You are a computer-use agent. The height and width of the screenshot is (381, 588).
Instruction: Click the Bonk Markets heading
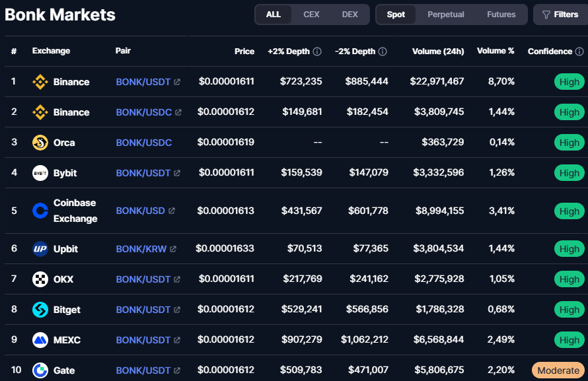(x=60, y=15)
